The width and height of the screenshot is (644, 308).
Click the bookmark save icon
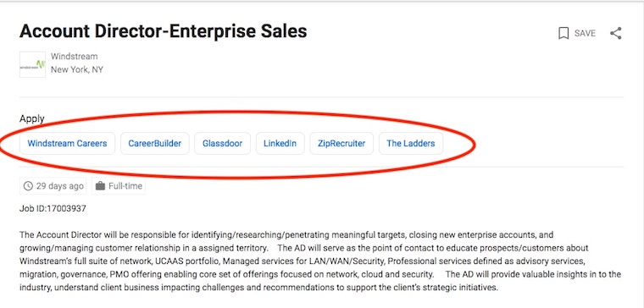[x=563, y=33]
